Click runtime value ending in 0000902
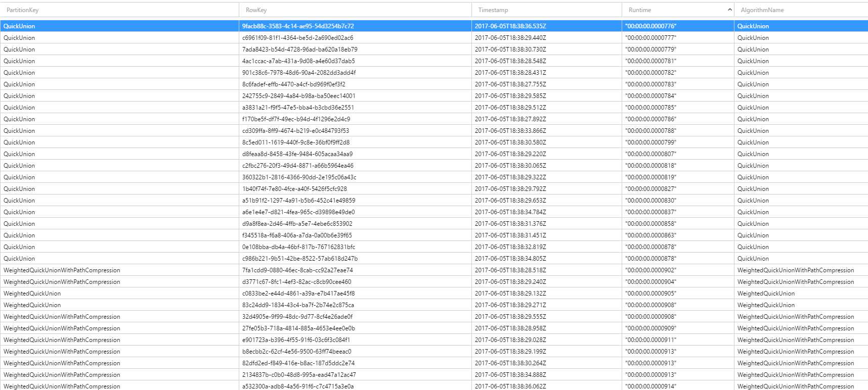The image size is (868, 390). [x=650, y=270]
